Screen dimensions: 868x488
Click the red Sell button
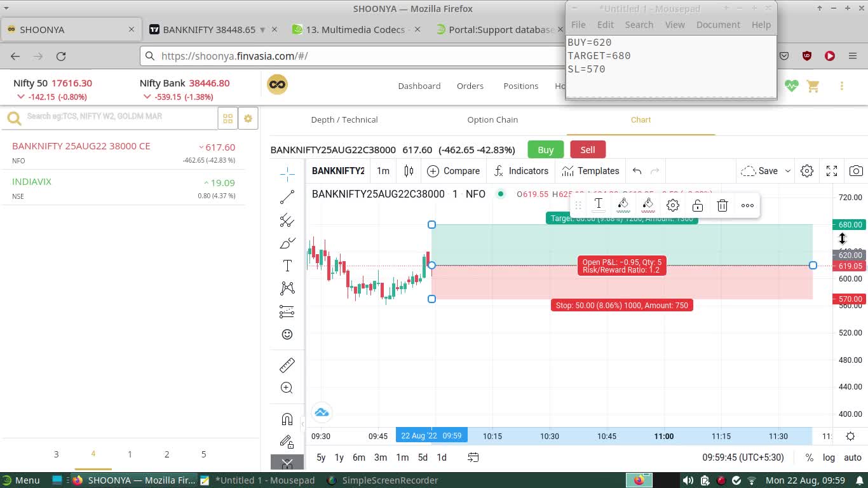(x=588, y=150)
